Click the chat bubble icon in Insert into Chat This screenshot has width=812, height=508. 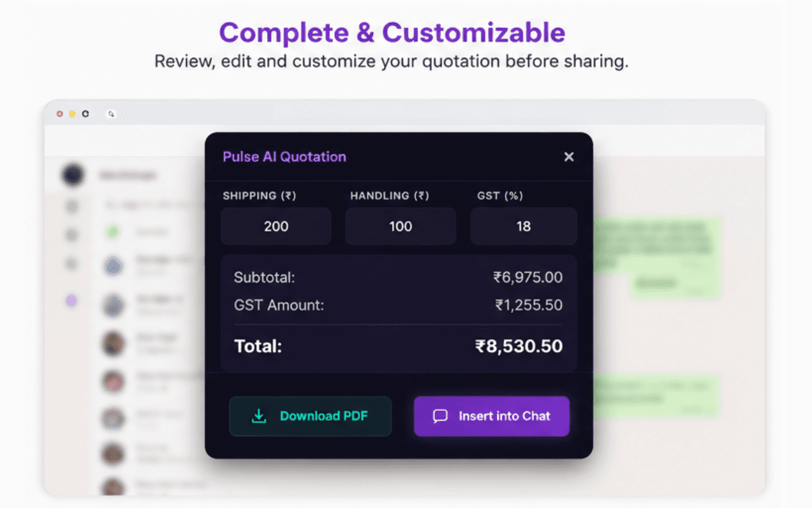pyautogui.click(x=440, y=416)
